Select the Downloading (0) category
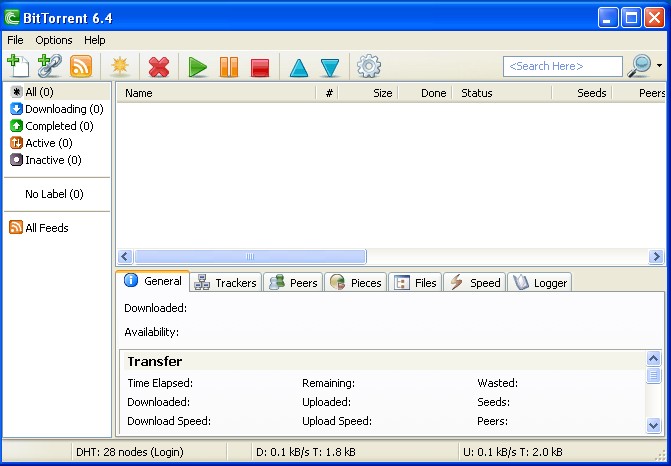Image resolution: width=671 pixels, height=466 pixels. pos(57,109)
